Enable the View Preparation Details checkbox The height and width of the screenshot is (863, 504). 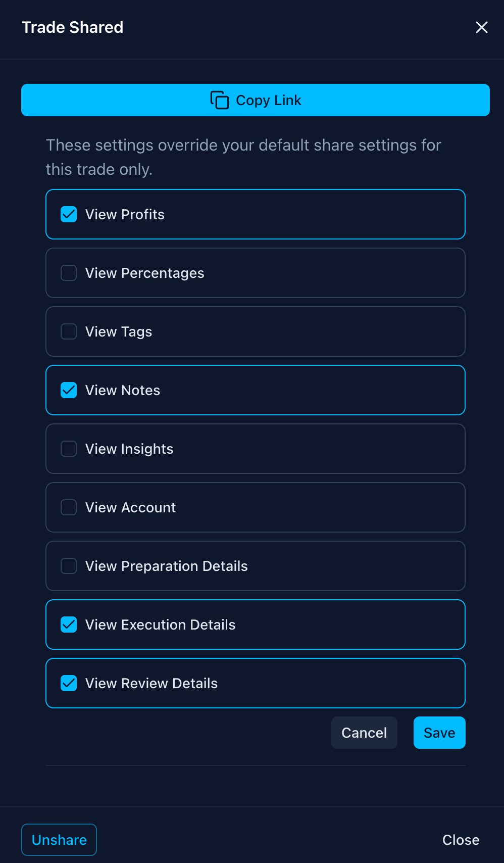pos(69,566)
